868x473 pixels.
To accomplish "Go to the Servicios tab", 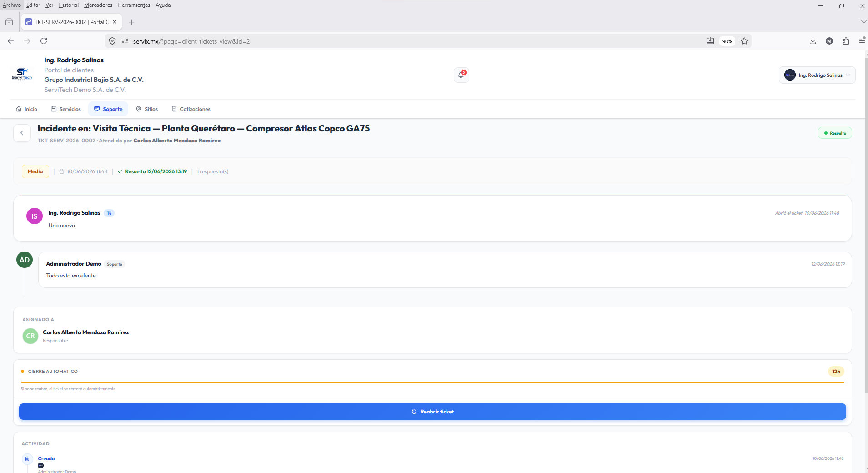I will [66, 109].
